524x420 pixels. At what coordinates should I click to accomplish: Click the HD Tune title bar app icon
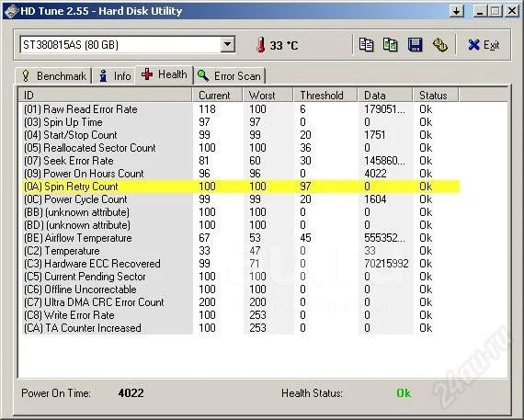(11, 11)
